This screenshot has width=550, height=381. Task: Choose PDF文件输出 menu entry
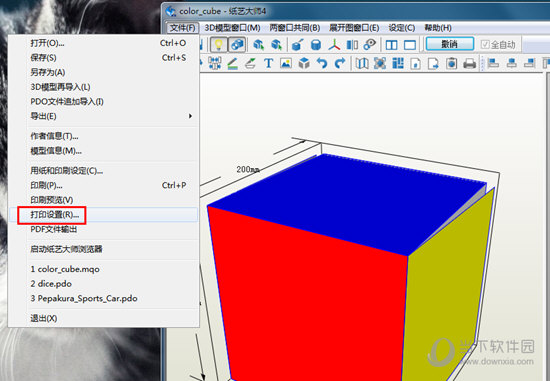click(103, 229)
